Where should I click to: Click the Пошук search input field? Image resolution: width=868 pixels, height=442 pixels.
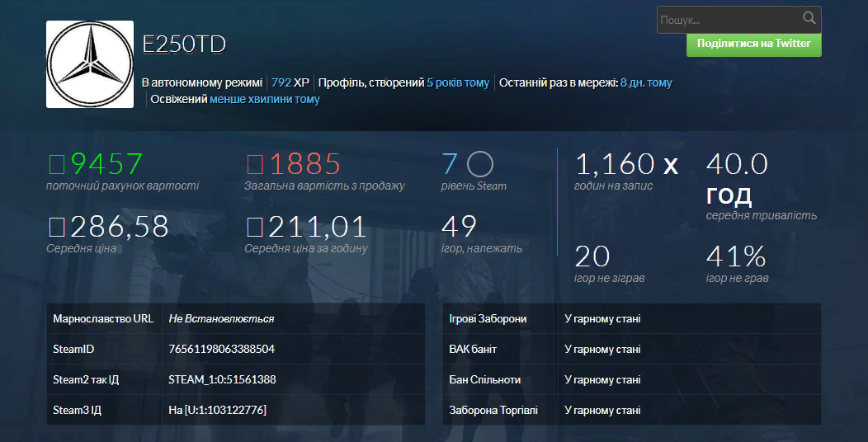[x=739, y=20]
